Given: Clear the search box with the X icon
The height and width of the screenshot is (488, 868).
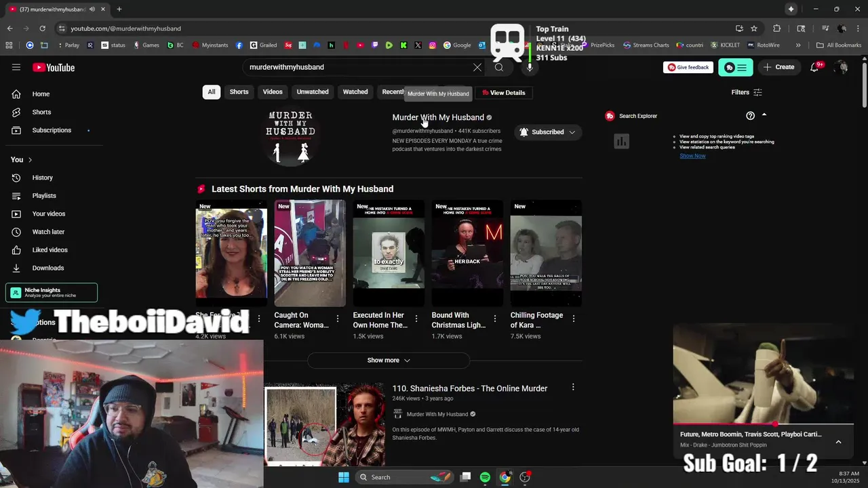Looking at the screenshot, I should coord(477,67).
